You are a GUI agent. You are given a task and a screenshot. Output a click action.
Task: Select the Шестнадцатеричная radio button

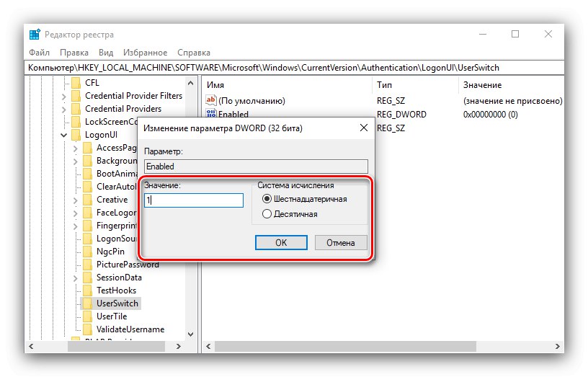(267, 199)
